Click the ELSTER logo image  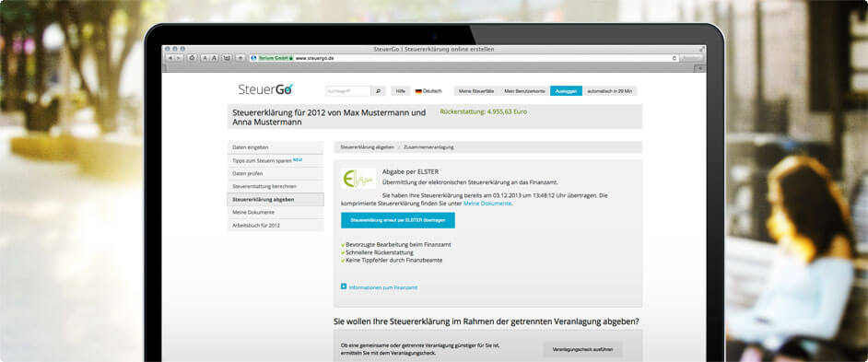coord(358,178)
